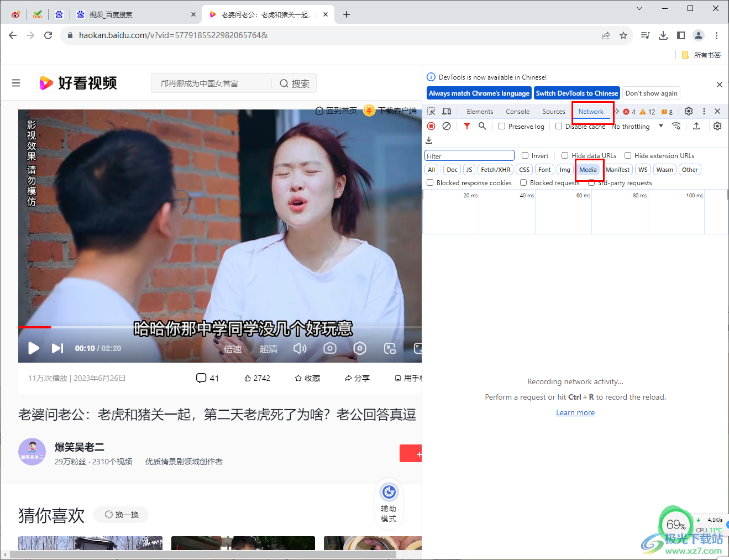Stop recording the network log
The width and height of the screenshot is (729, 560).
click(x=431, y=126)
